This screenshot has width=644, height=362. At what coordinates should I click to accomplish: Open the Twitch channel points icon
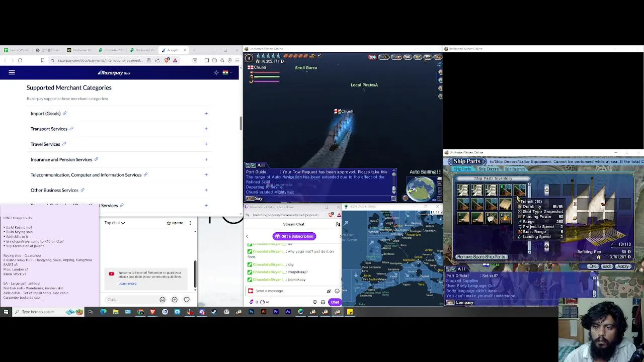click(263, 302)
